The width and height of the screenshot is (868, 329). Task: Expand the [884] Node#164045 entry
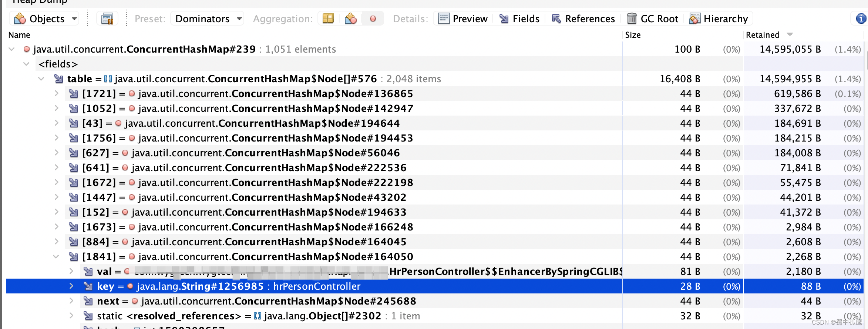[56, 242]
